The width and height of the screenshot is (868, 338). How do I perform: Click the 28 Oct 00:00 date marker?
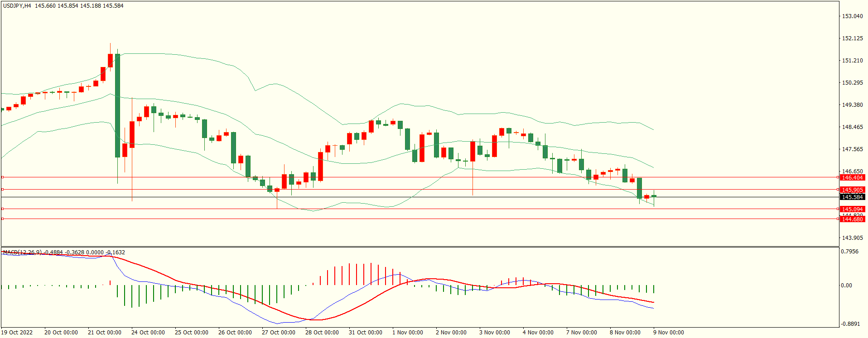pos(322,333)
